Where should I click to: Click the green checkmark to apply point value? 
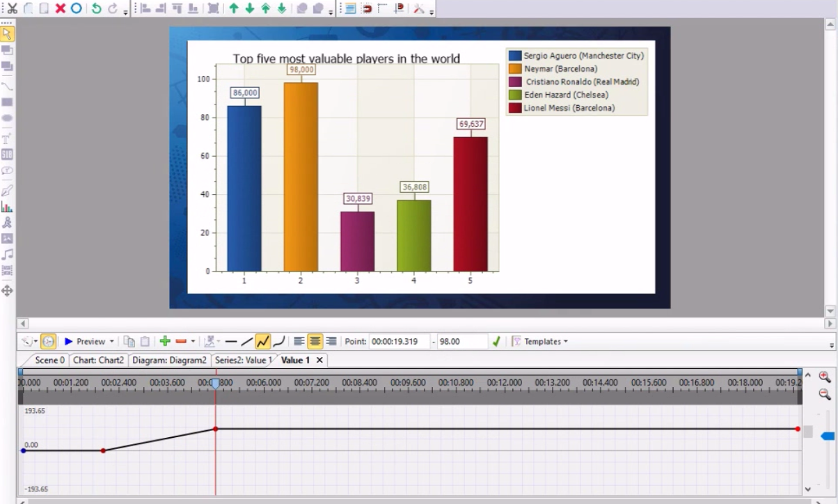pos(496,341)
